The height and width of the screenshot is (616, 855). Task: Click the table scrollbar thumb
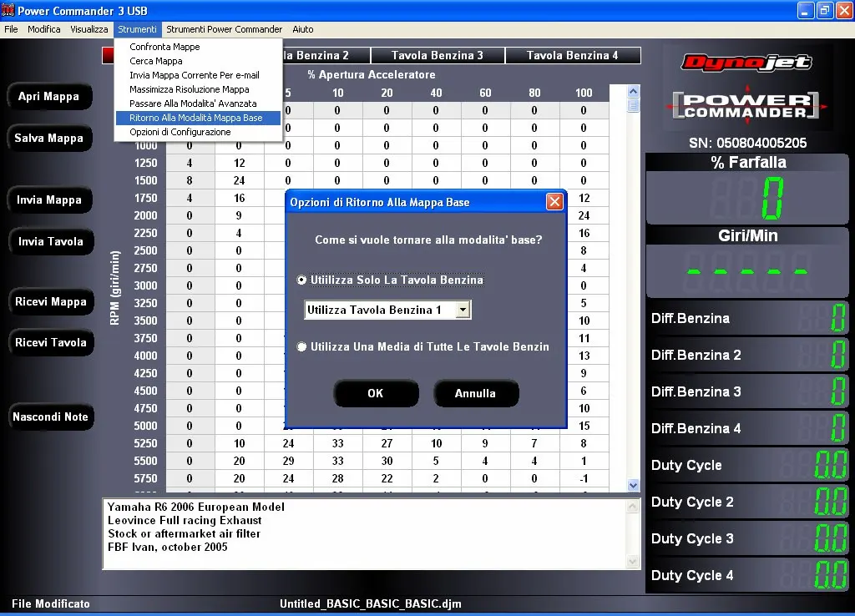pyautogui.click(x=633, y=104)
